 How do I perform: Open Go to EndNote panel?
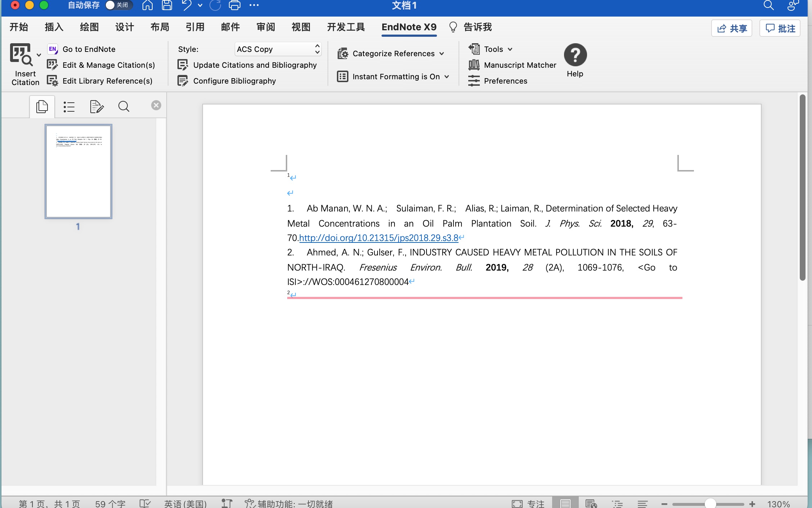click(x=90, y=49)
